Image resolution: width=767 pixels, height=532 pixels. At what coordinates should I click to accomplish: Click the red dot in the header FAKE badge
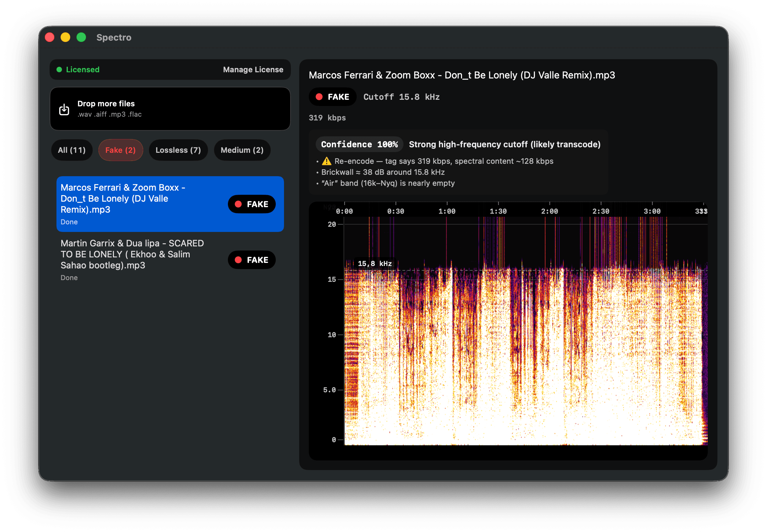319,97
